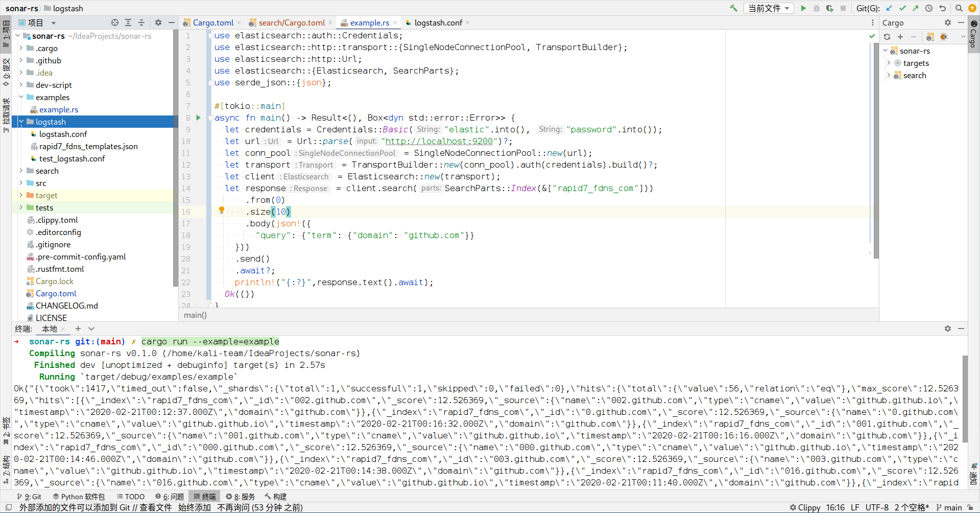The image size is (980, 513).
Task: Show Git history clock icon
Action: coord(929,8)
